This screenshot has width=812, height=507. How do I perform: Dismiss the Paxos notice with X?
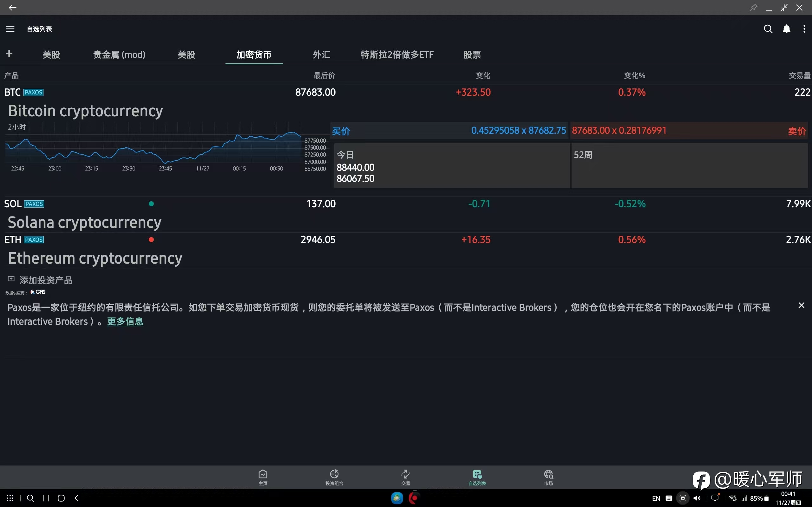801,305
